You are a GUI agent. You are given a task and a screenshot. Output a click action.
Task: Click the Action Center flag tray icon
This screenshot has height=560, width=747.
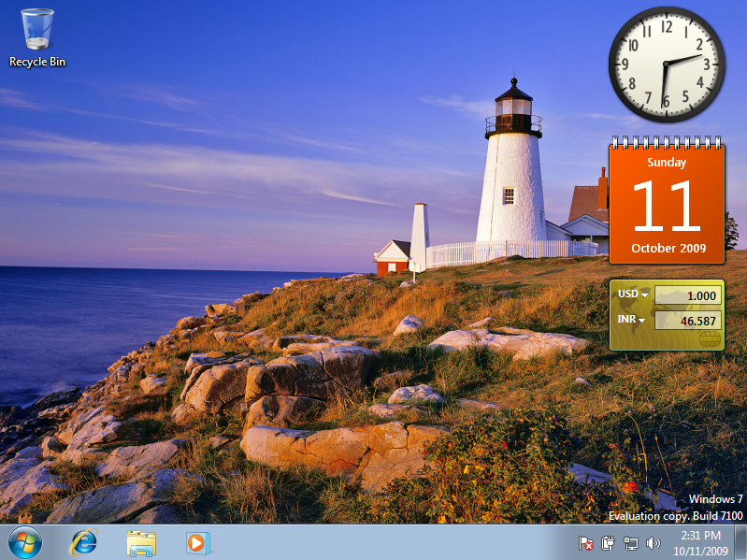tap(586, 542)
